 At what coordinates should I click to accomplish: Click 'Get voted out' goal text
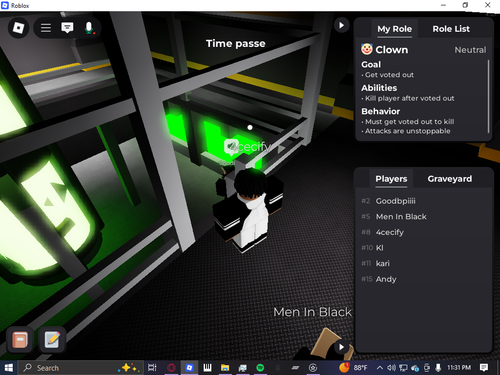click(389, 75)
